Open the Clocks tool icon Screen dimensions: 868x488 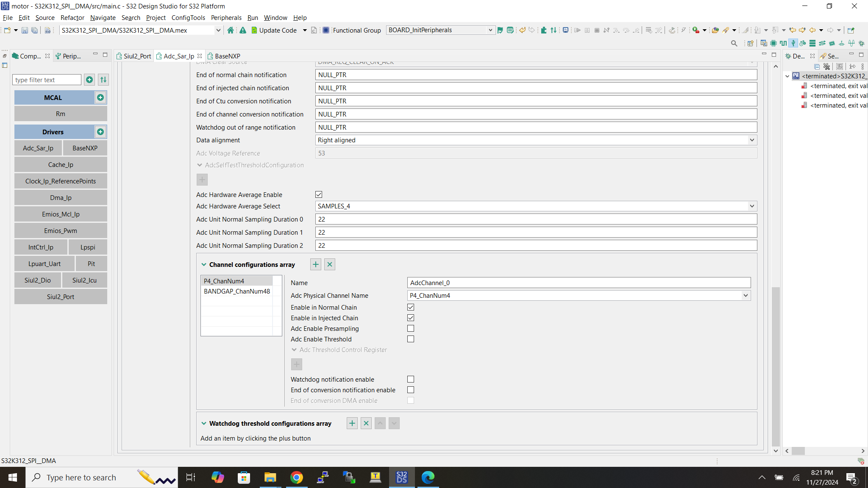point(783,43)
